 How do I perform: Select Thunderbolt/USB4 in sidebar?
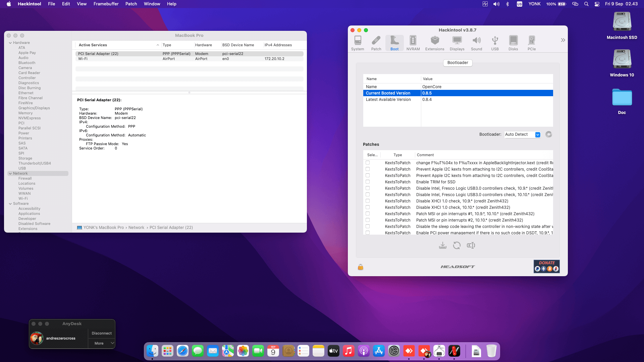coord(35,163)
